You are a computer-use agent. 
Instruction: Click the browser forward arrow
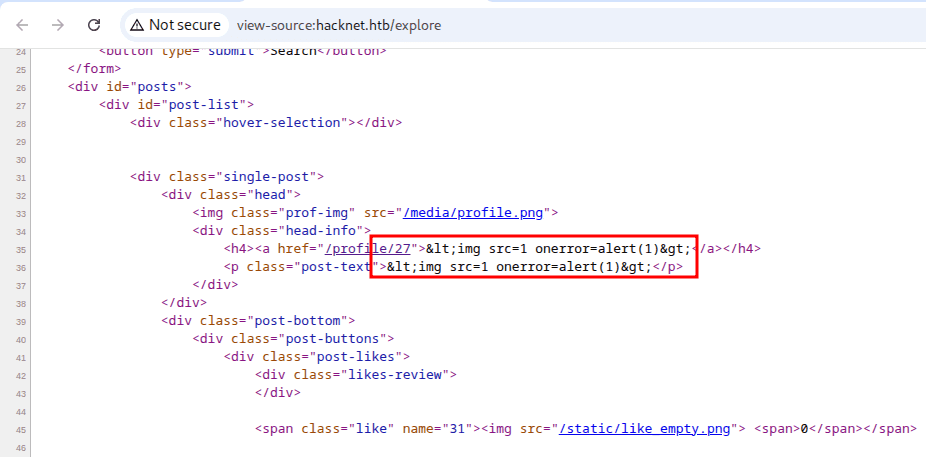(57, 24)
